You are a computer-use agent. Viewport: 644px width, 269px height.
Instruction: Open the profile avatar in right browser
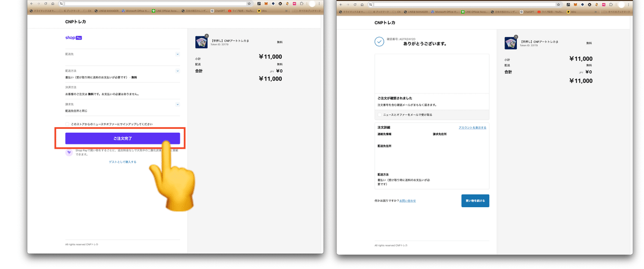[621, 4]
